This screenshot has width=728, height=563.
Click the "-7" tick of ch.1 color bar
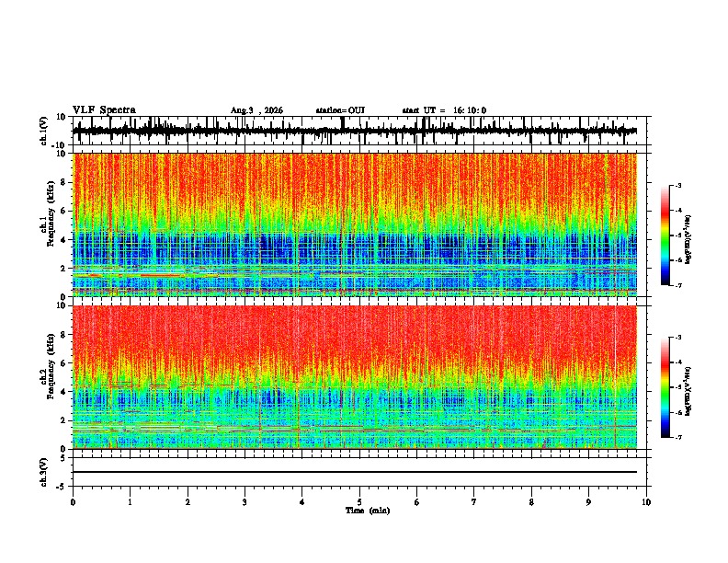click(x=677, y=285)
